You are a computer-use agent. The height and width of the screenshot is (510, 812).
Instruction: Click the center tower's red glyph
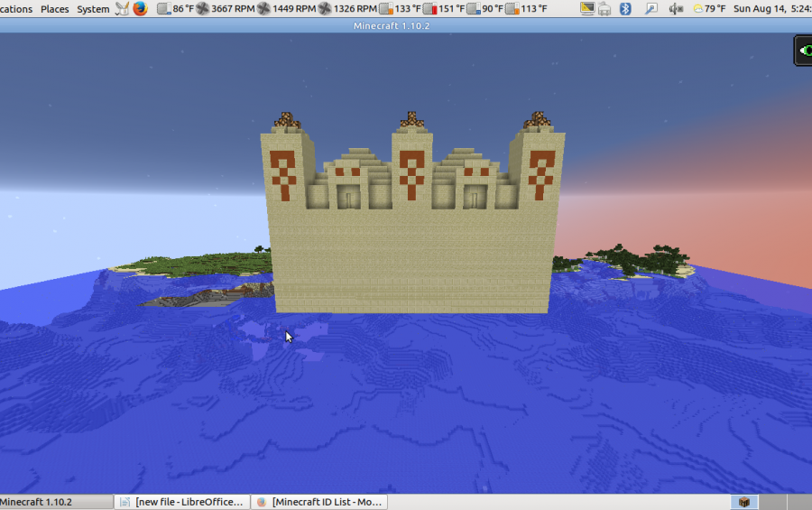[x=411, y=175]
